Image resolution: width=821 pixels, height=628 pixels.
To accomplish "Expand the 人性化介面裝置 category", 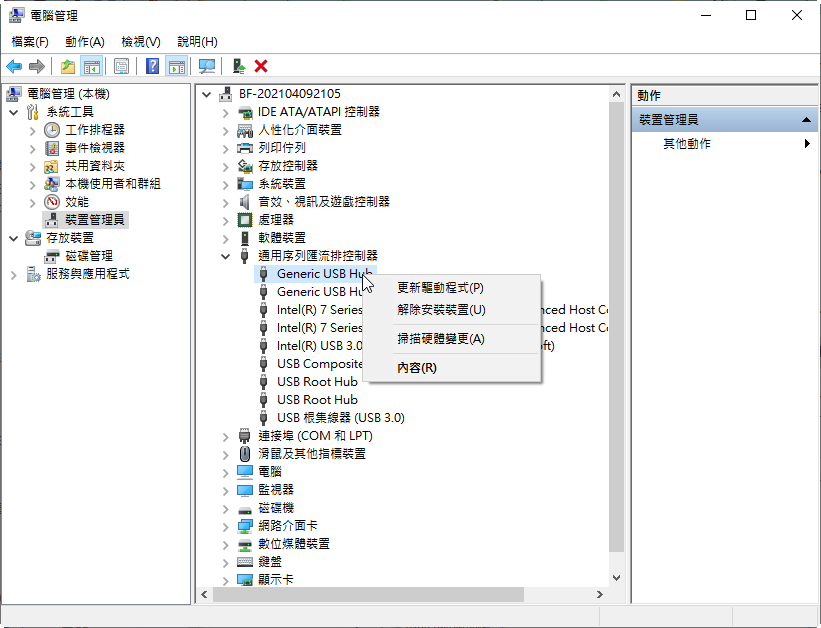I will pos(225,130).
